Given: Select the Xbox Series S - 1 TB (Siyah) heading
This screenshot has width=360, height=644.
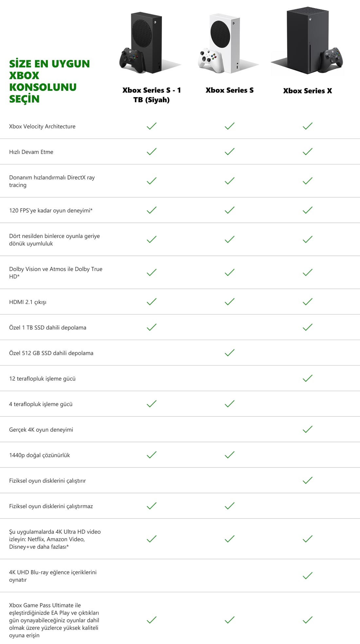Looking at the screenshot, I should pos(152,95).
